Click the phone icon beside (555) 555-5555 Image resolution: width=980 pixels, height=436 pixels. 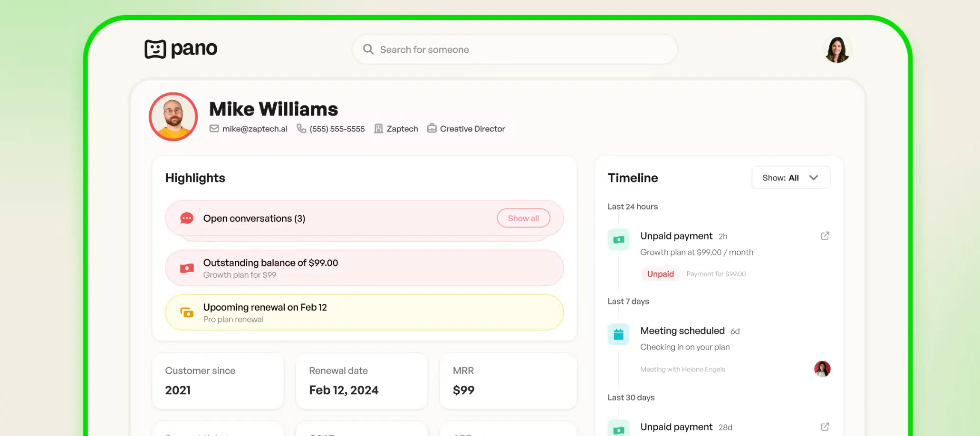pos(301,129)
